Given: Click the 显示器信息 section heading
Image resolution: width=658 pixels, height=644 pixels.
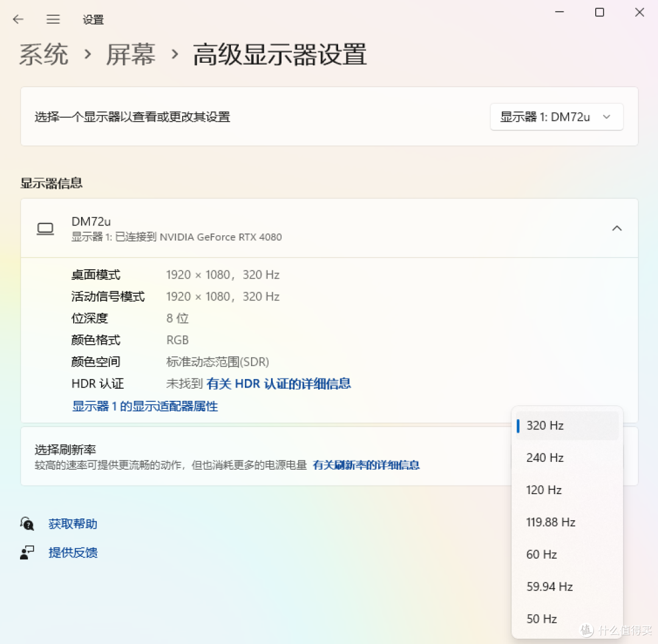Looking at the screenshot, I should click(52, 183).
